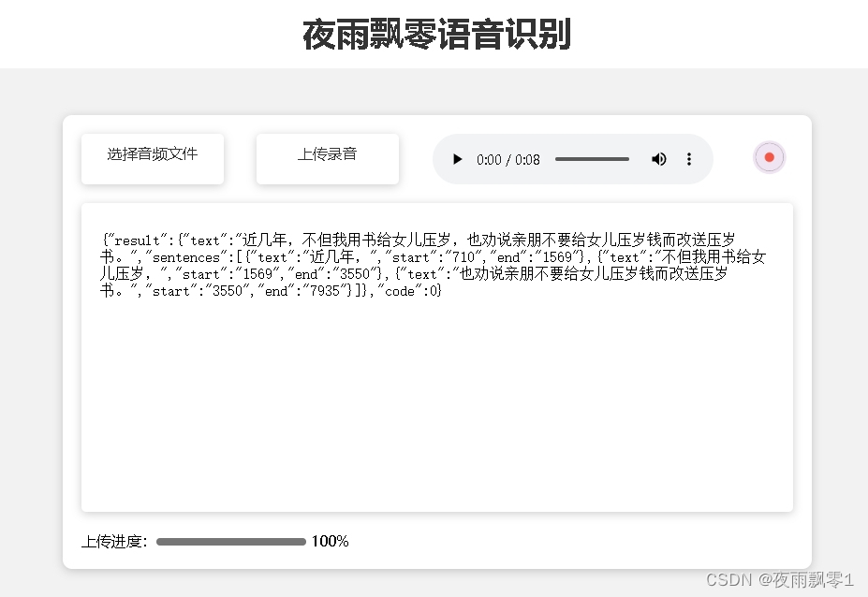Click the 0:00 / 0:08 time display
The width and height of the screenshot is (868, 597).
coord(508,160)
